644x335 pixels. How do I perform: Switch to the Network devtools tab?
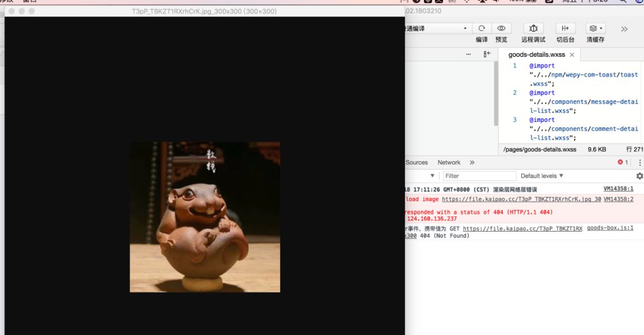tap(449, 162)
